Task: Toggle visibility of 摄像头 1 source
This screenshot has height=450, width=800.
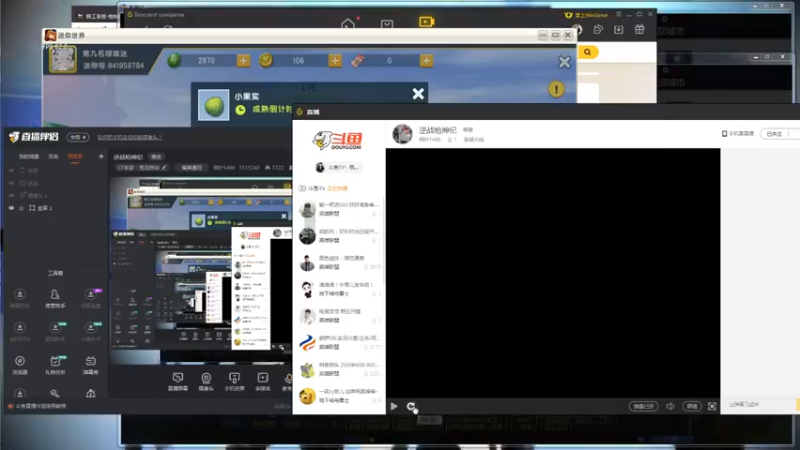Action: [11, 195]
